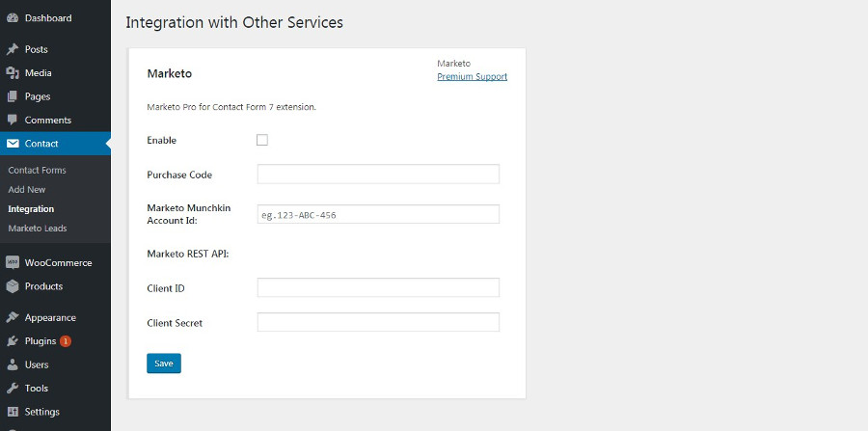This screenshot has height=431, width=868.
Task: Tick the Enable checkbox for Marketo
Action: tap(262, 140)
